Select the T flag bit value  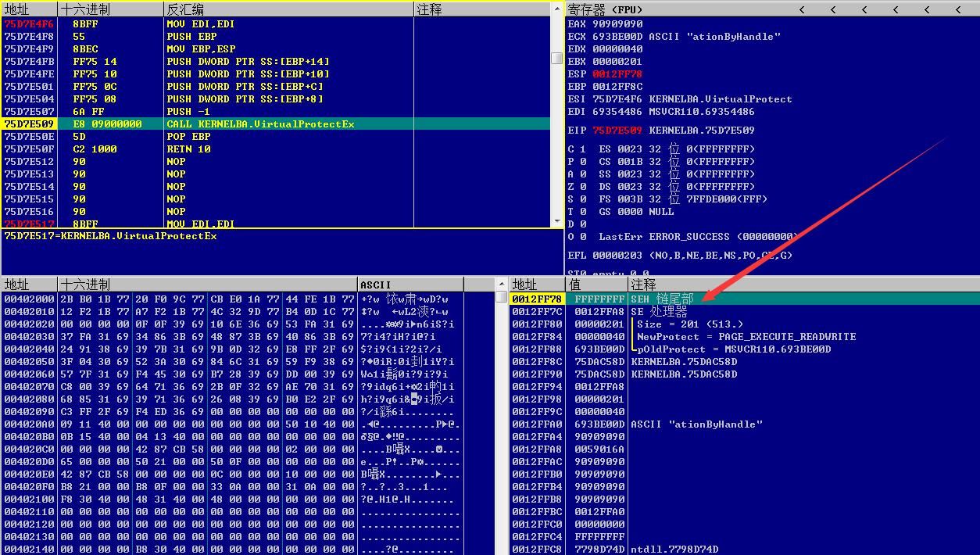coord(582,211)
